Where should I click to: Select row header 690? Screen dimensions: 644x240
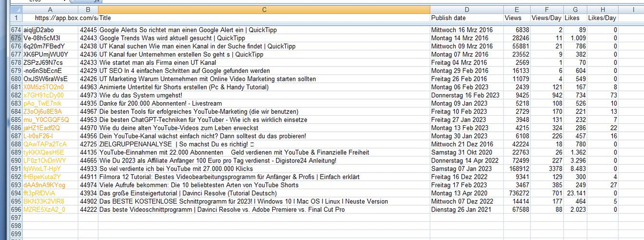(16, 161)
